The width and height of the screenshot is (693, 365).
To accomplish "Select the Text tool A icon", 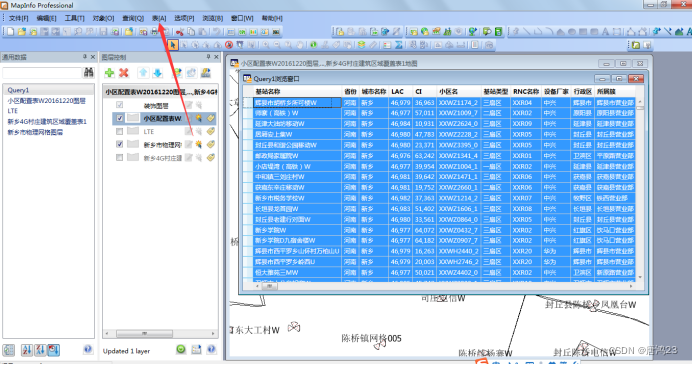I will (605, 32).
